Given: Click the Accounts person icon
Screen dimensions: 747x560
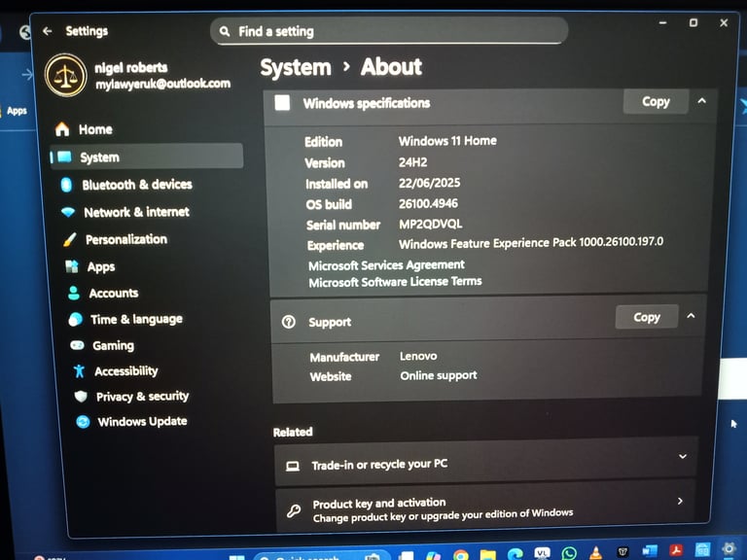Looking at the screenshot, I should pos(73,293).
